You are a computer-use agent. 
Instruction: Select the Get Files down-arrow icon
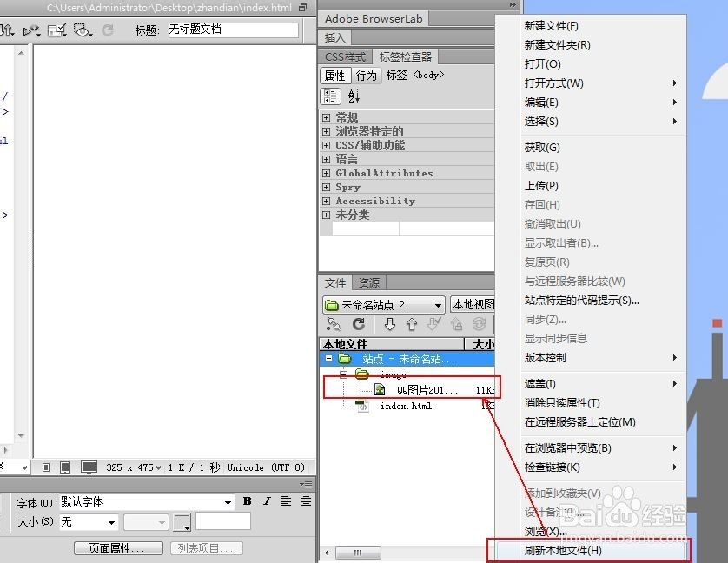(x=390, y=323)
